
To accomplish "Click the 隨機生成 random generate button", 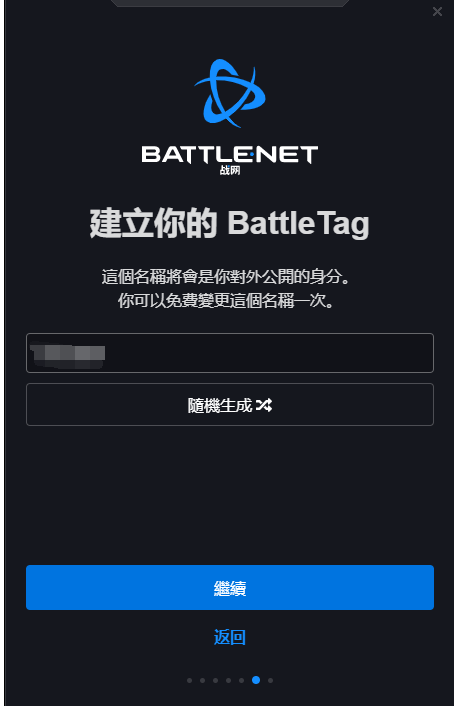I will pyautogui.click(x=230, y=404).
